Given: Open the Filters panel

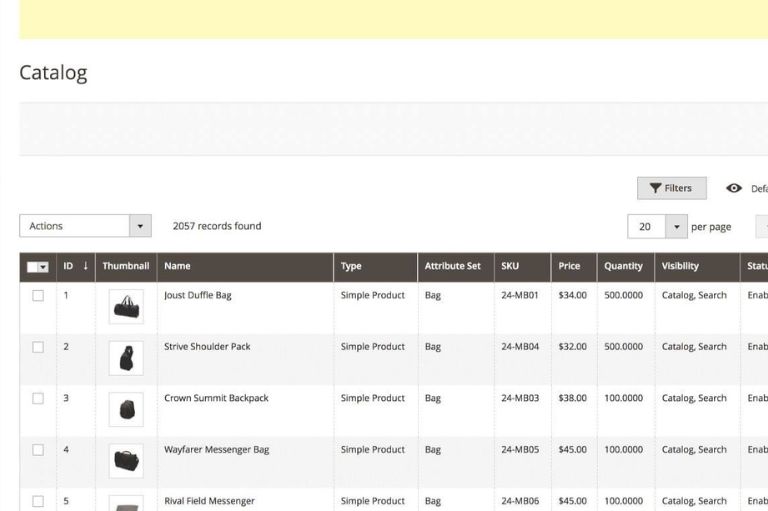Looking at the screenshot, I should coord(671,188).
